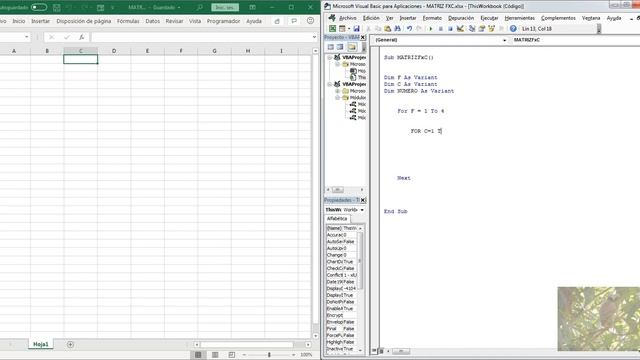Open the Depuración menu in VBA editor
Screen dimensions: 640x360
coord(461,18)
